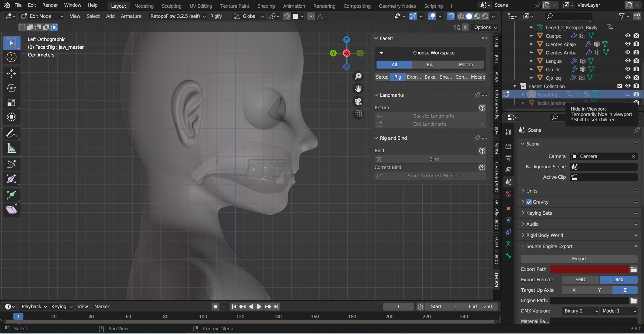Expand the Units panel

pos(532,191)
